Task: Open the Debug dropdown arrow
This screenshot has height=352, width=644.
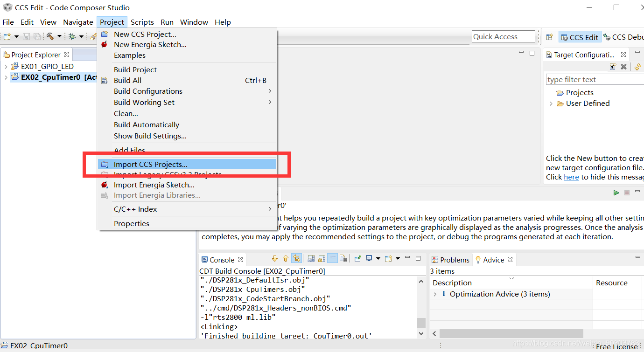Action: click(81, 36)
